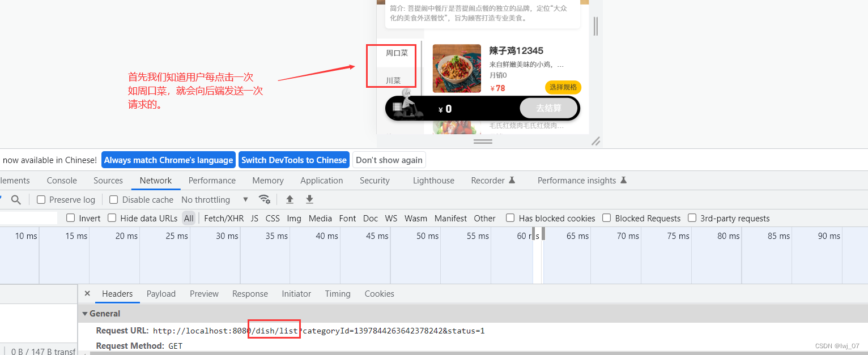The height and width of the screenshot is (355, 868).
Task: Click the flask icon beside Performance insights
Action: tap(623, 181)
